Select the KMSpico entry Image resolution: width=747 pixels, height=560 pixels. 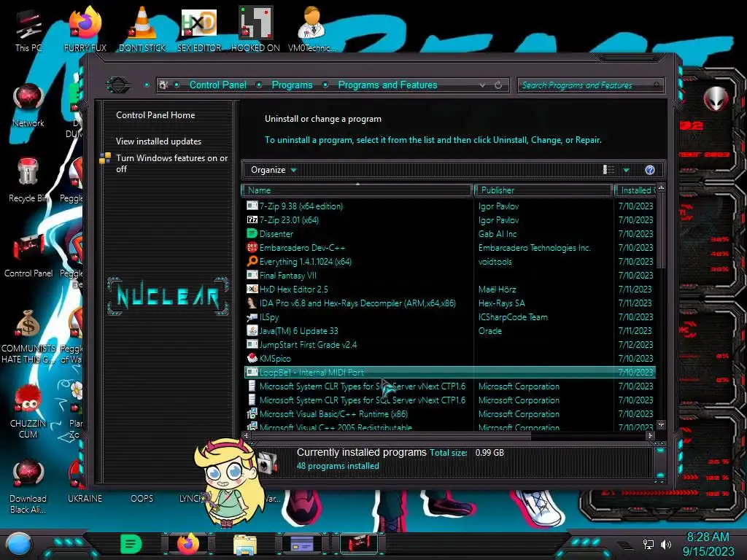[x=450, y=358]
